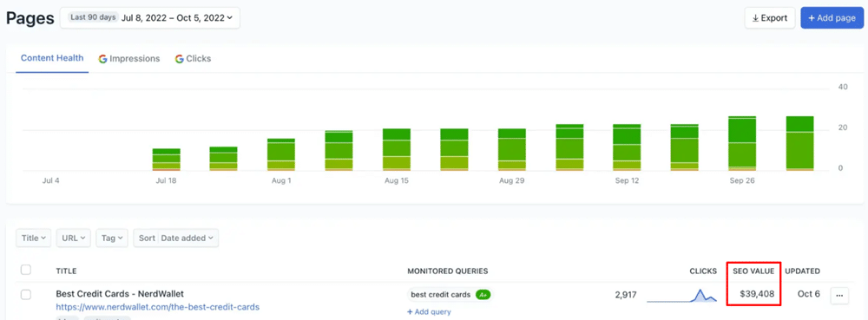Open the row options ellipsis menu
Screen dimensions: 868x320
839,295
